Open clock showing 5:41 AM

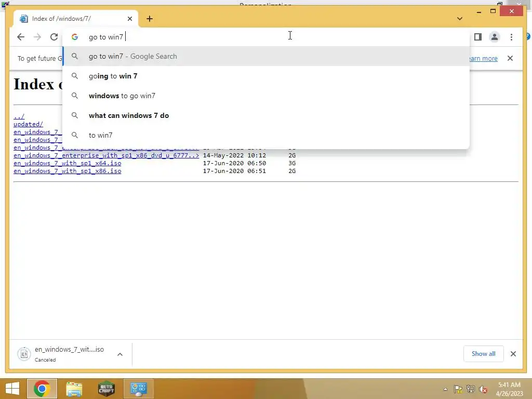click(509, 389)
